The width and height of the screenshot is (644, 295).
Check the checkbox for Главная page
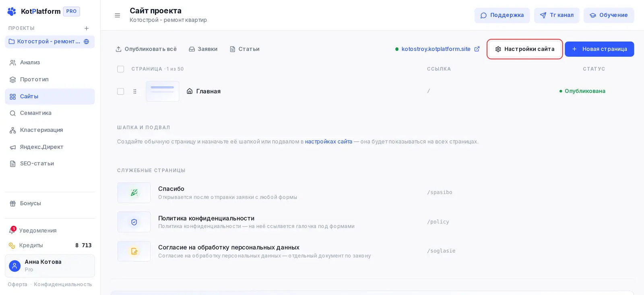coord(120,91)
